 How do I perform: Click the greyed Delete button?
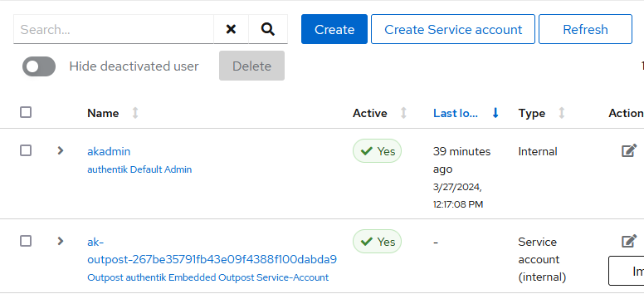[251, 66]
